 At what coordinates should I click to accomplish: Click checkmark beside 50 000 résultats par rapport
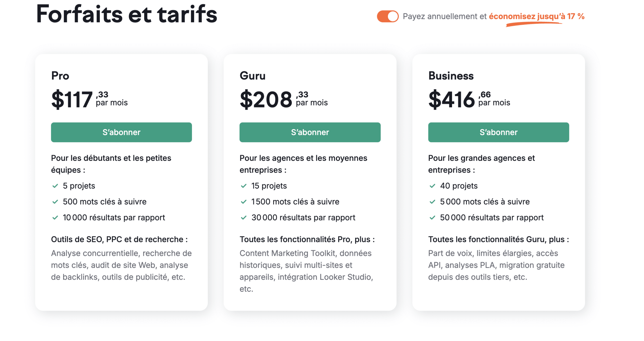pos(432,217)
